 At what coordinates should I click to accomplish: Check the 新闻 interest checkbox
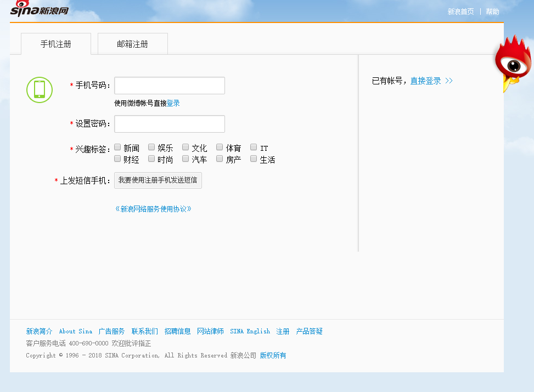117,147
